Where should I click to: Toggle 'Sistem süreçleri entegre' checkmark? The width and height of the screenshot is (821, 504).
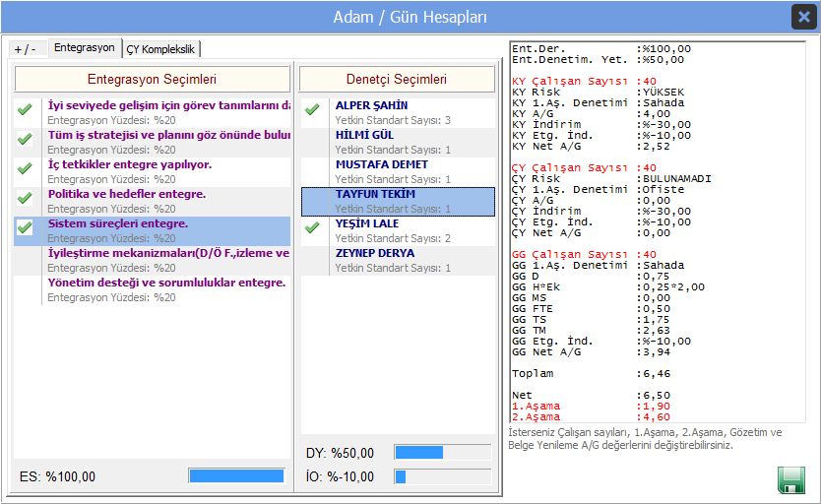pos(25,227)
